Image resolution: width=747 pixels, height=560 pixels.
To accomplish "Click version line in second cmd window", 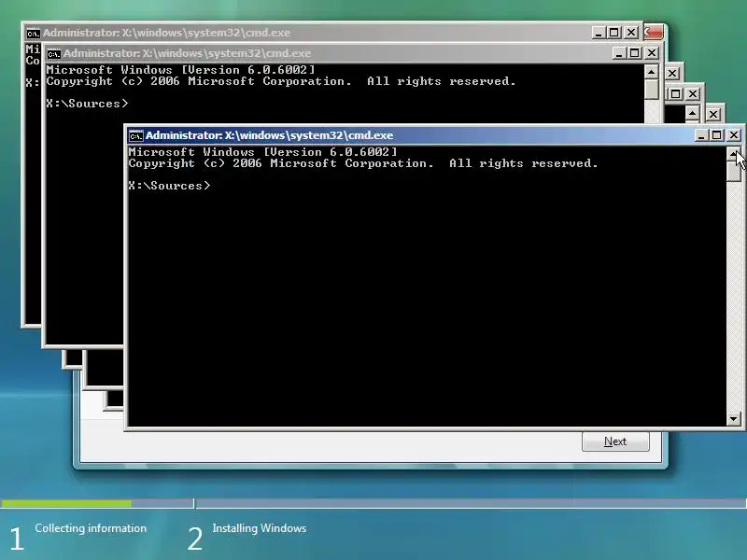I will pyautogui.click(x=180, y=70).
